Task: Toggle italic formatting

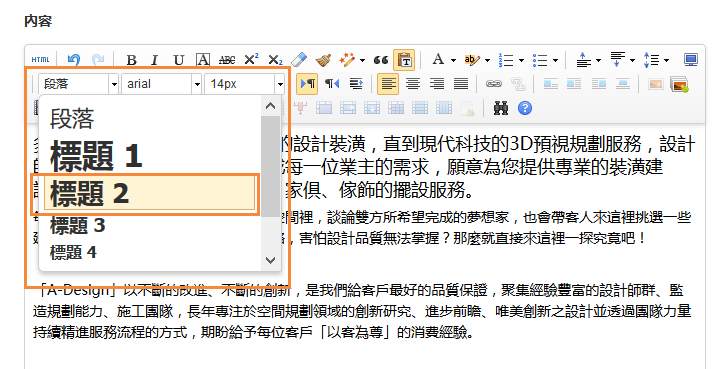Action: (x=155, y=60)
